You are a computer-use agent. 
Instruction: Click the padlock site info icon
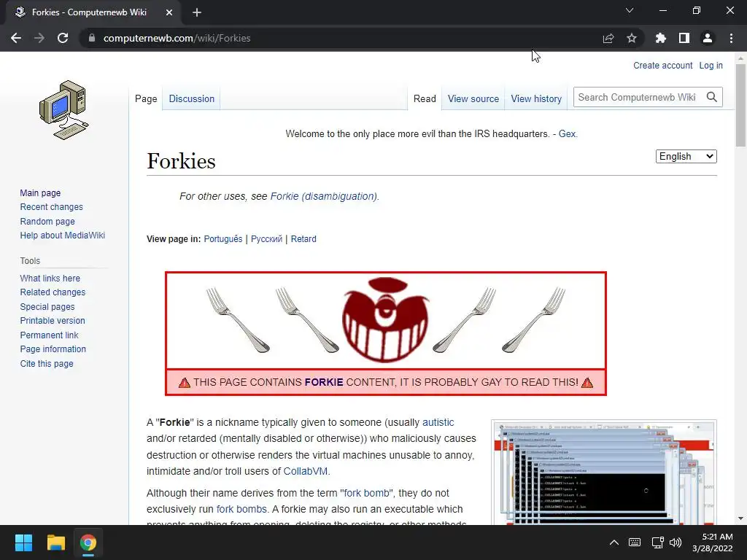coord(92,38)
